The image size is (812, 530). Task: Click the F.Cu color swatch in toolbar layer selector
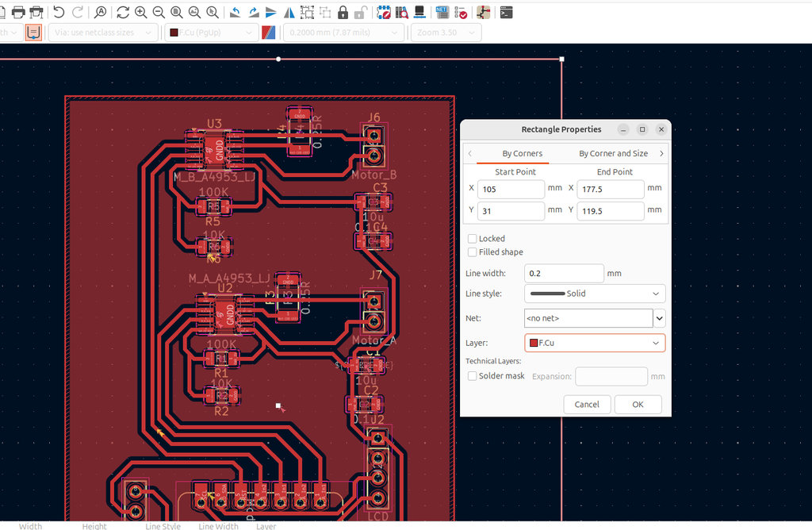coord(174,33)
